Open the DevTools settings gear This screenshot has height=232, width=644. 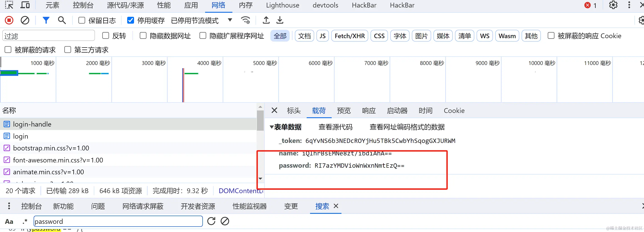[x=613, y=5]
